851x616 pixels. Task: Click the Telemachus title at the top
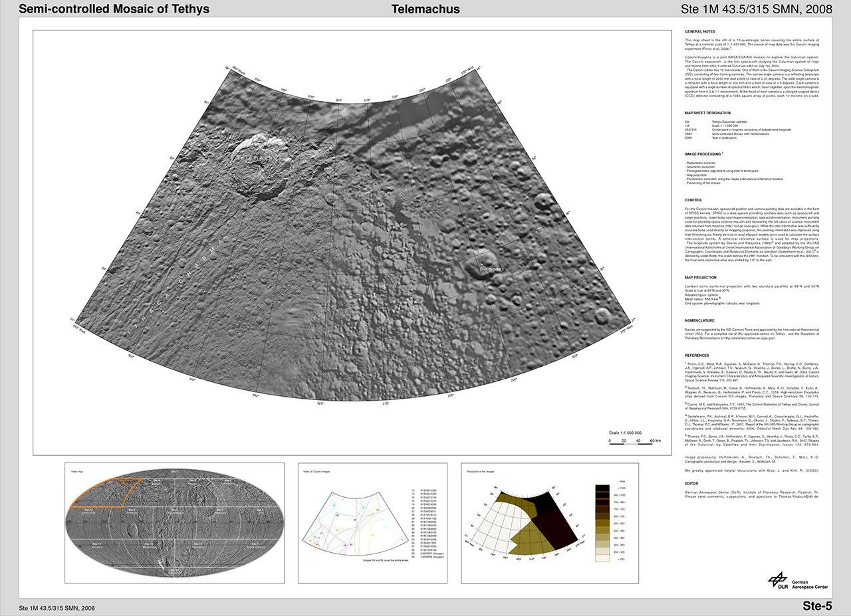(x=425, y=9)
